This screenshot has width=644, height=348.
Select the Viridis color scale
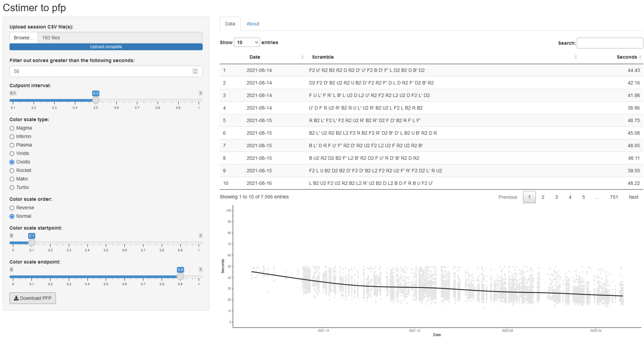(12, 153)
